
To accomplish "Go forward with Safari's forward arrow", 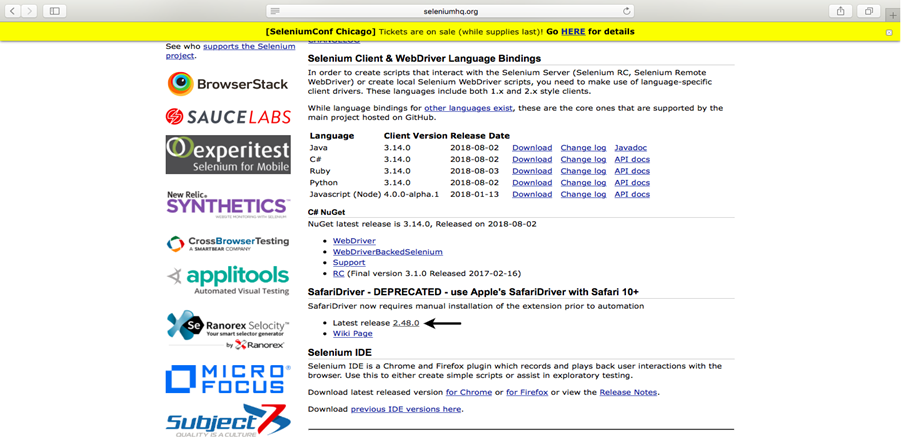I will pyautogui.click(x=29, y=10).
